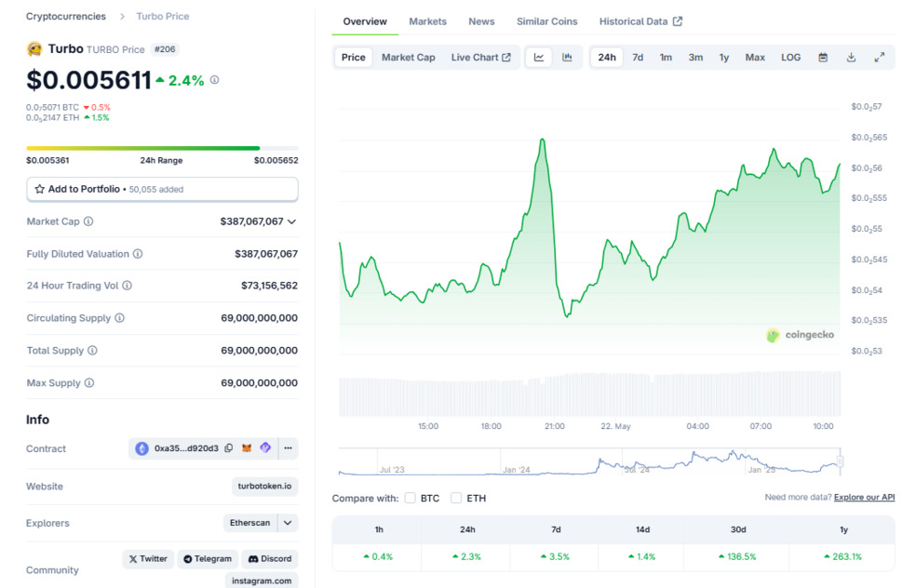Click the external link icon on Live Chart
The image size is (916, 588).
[506, 58]
